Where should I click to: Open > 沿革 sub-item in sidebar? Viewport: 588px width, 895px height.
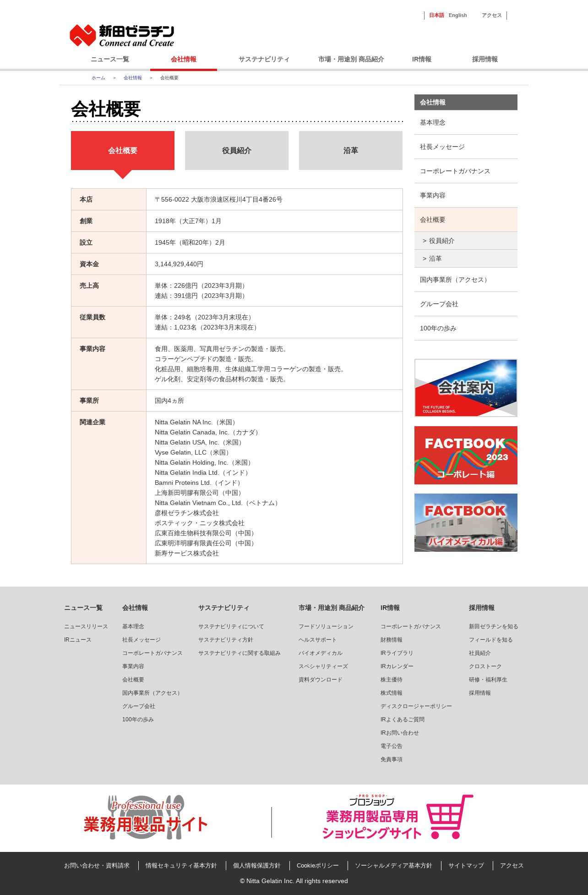click(466, 258)
